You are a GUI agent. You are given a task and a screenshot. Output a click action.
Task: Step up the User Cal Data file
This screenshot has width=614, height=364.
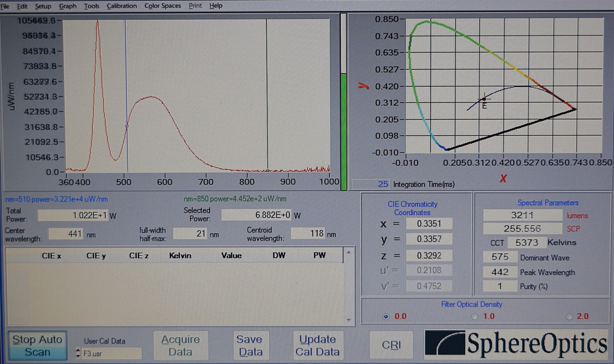[78, 350]
